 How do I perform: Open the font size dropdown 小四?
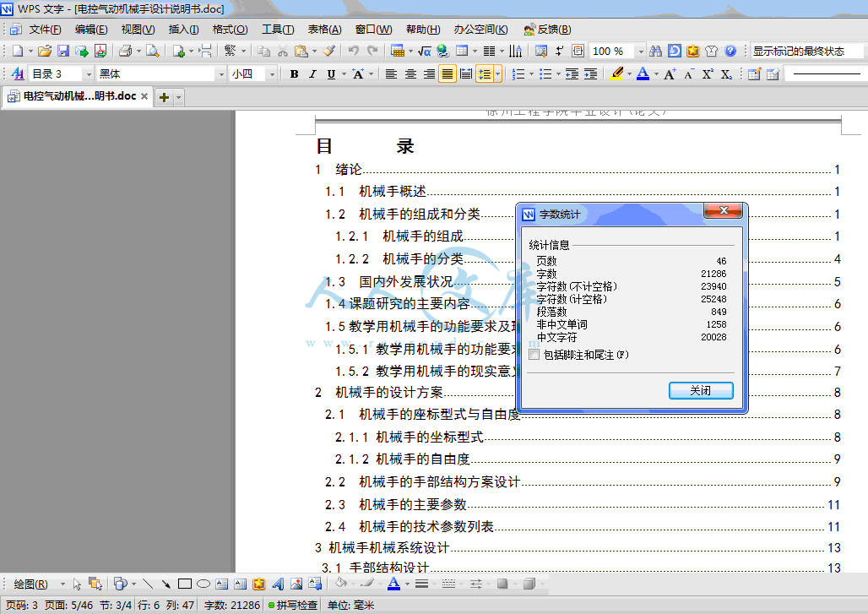coord(271,73)
